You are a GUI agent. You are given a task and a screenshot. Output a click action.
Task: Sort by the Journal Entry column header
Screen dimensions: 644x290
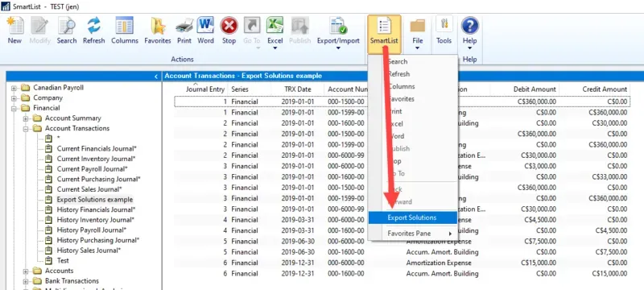(205, 89)
